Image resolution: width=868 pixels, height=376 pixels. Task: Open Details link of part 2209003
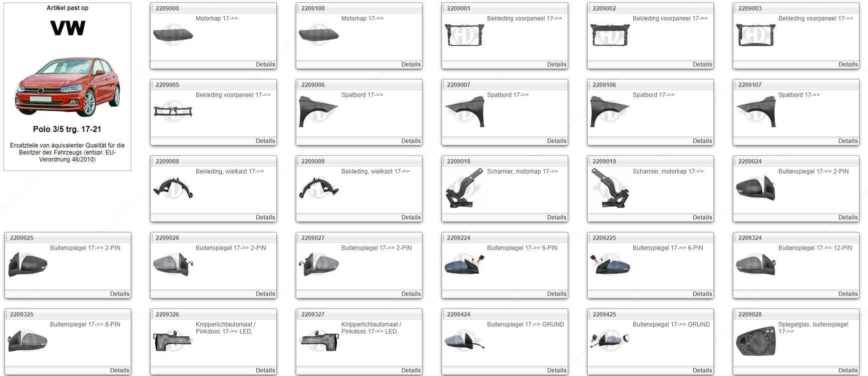pos(847,64)
